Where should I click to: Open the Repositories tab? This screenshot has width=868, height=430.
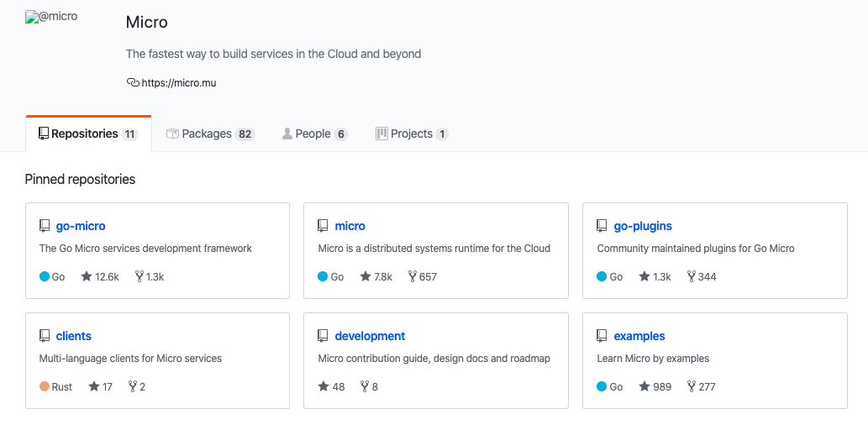click(88, 134)
